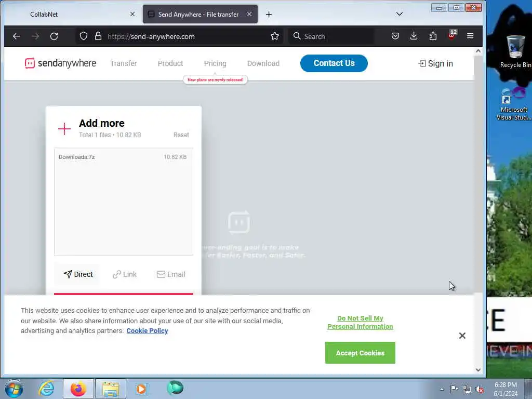532x399 pixels.
Task: Click the sendanywhere logo
Action: click(60, 63)
